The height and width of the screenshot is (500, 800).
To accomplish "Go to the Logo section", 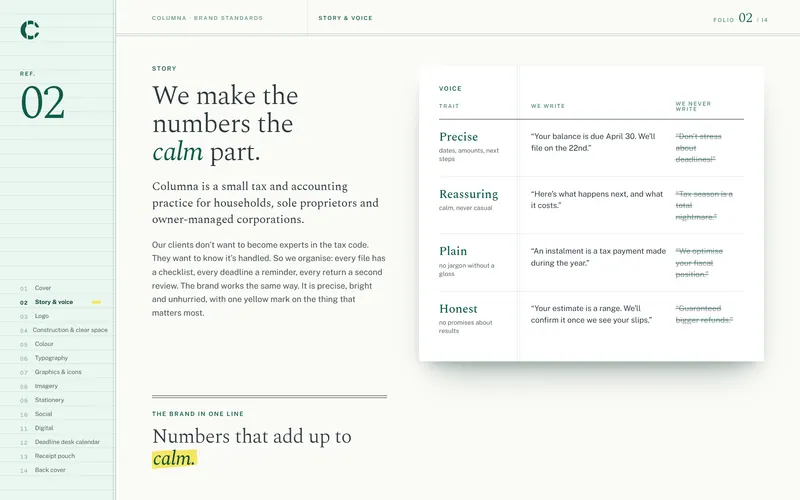I will (42, 316).
